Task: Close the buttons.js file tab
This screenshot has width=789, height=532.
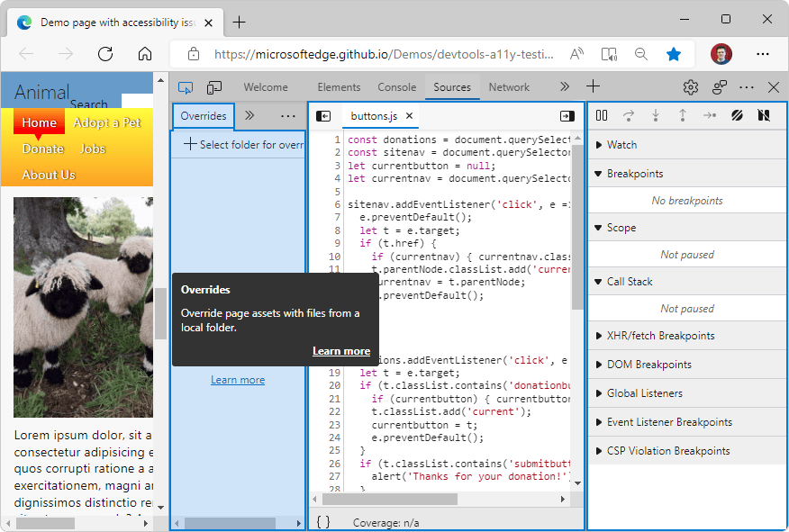Action: pos(410,115)
